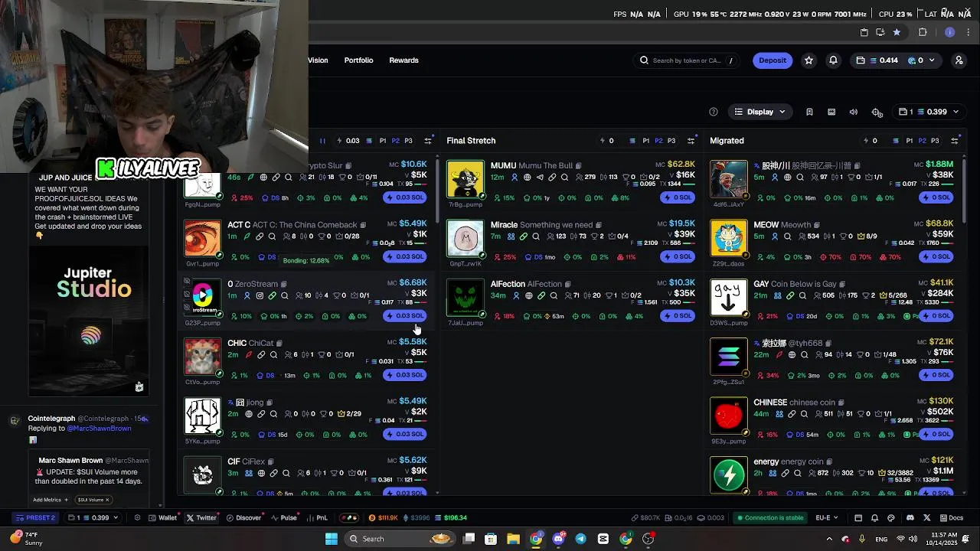
Task: Click the Deposit button
Action: [x=773, y=60]
